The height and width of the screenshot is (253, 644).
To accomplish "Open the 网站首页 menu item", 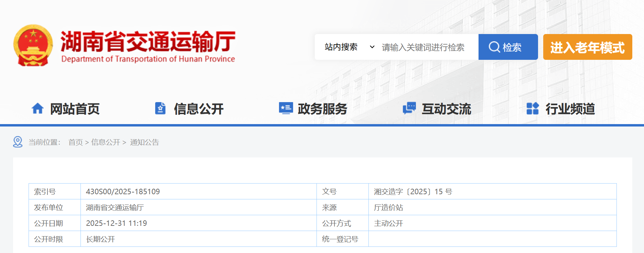I will click(75, 109).
